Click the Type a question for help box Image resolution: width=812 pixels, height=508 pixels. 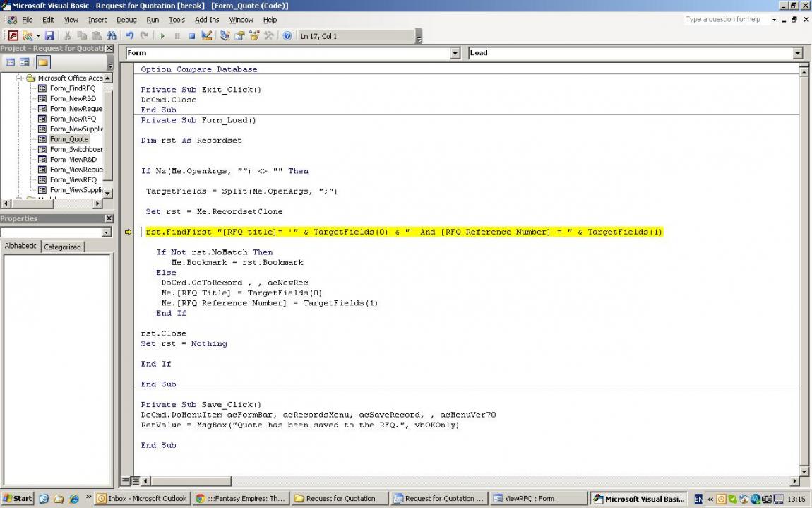726,19
